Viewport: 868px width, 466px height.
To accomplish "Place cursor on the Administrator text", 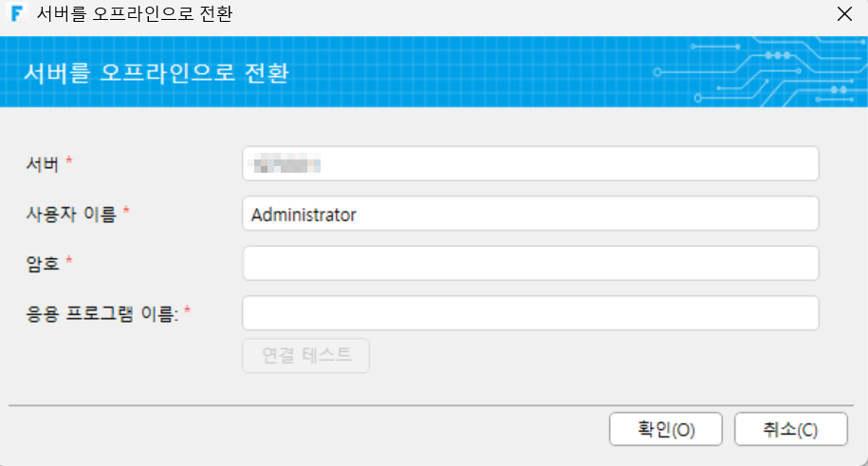I will point(304,214).
